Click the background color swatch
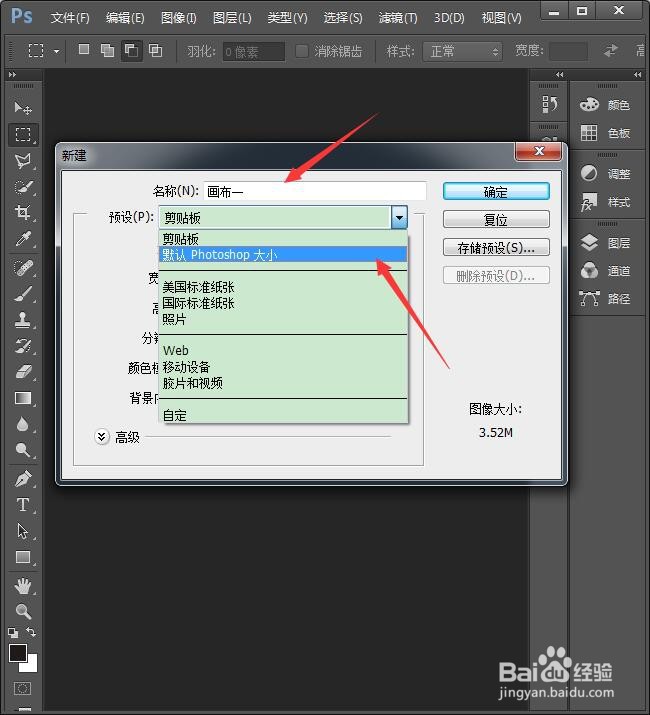 (31, 666)
